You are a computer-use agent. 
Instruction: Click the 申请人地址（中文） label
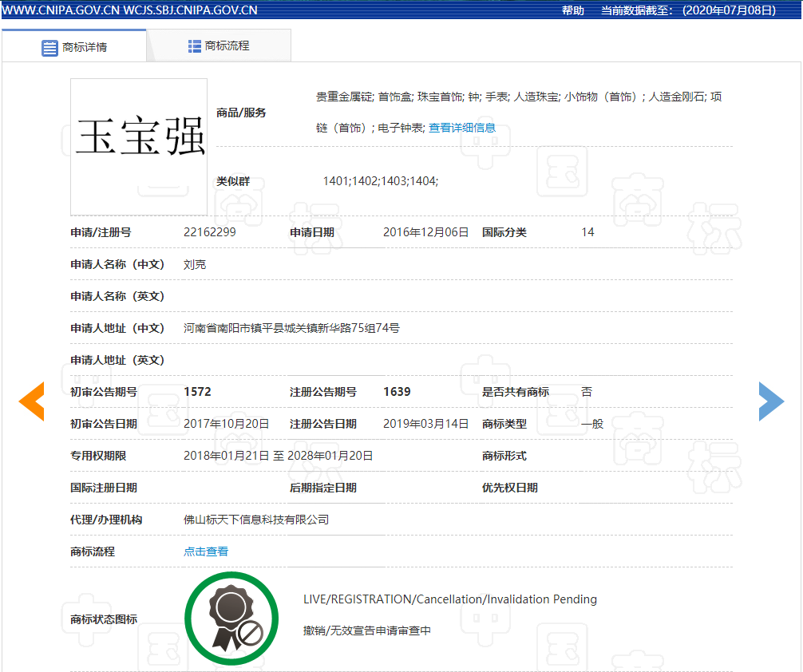point(117,328)
